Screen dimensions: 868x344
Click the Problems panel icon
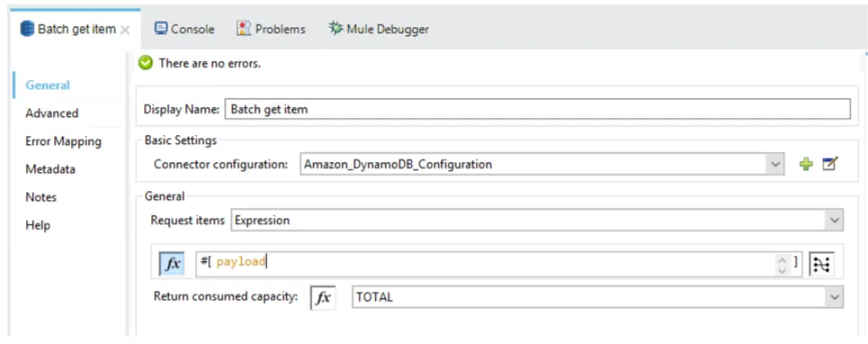point(243,29)
